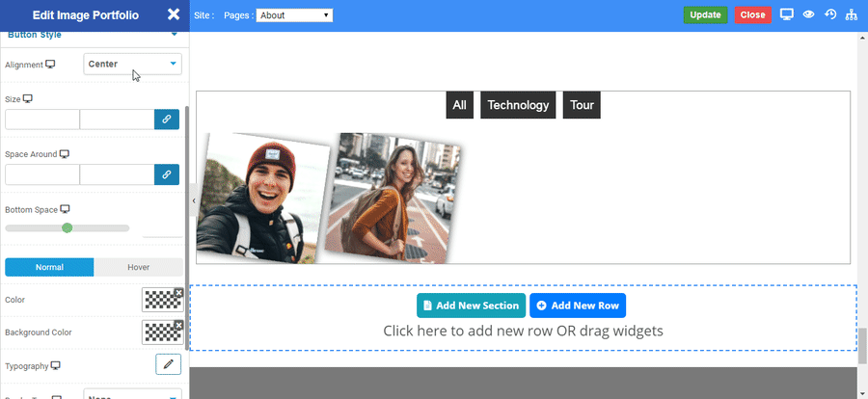Screen dimensions: 868x399
Task: Open the Color swatch picker
Action: (162, 300)
